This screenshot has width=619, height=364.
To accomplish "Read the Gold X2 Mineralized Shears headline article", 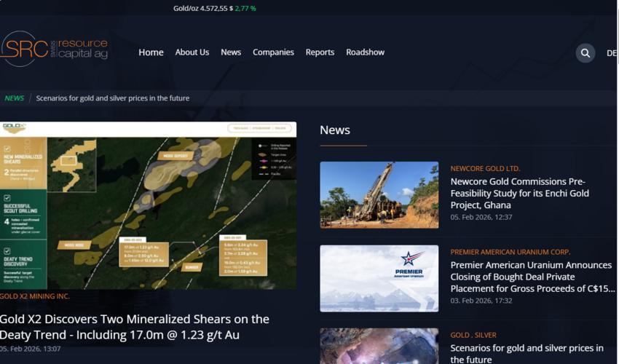I will (135, 327).
